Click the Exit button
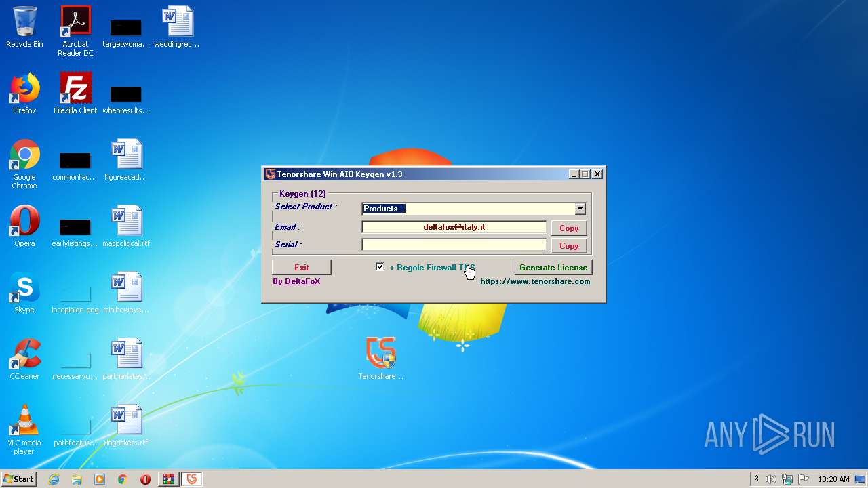This screenshot has width=868, height=488. (x=302, y=267)
